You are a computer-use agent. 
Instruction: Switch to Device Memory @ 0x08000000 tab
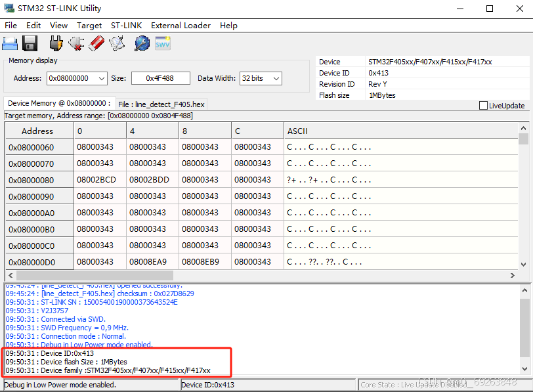[x=59, y=103]
